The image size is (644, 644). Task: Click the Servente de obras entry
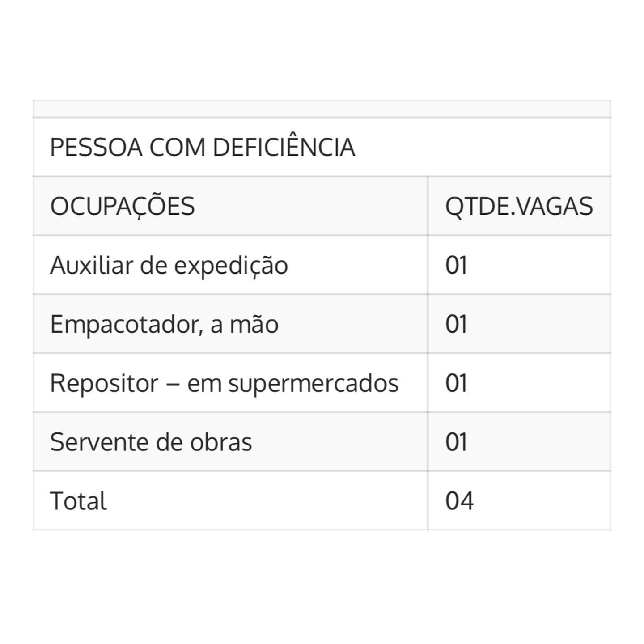(151, 442)
